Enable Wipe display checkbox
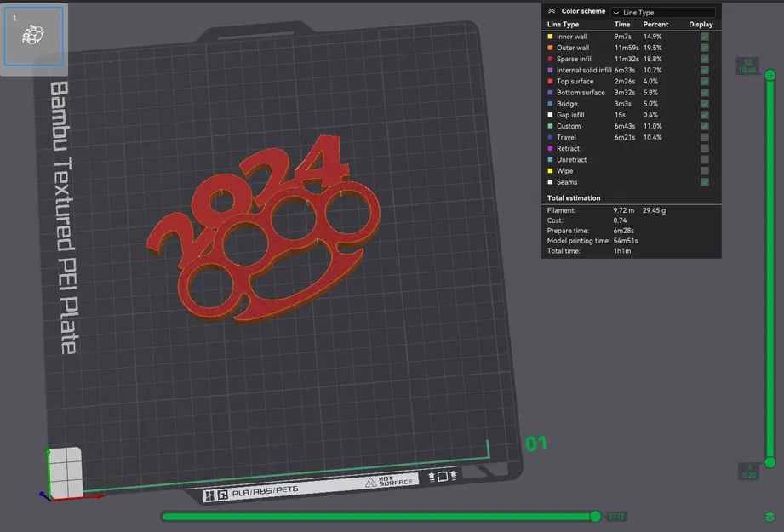784x532 pixels. [705, 171]
